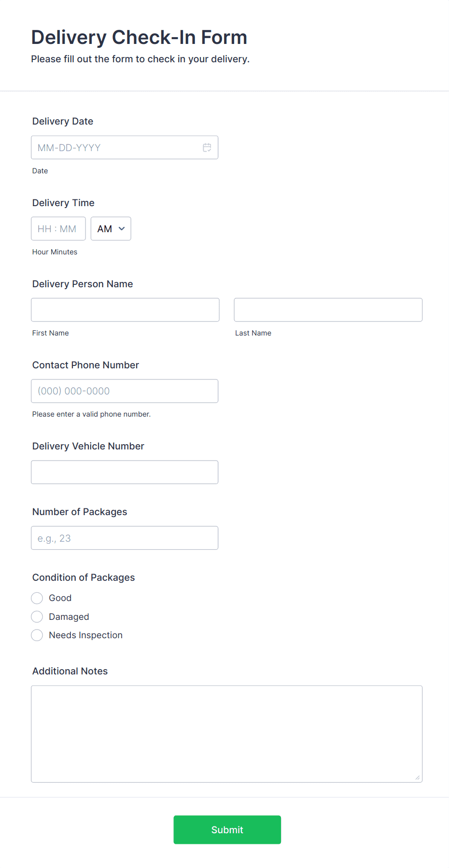This screenshot has width=449, height=868.
Task: Expand the AM/PM dropdown
Action: [111, 229]
